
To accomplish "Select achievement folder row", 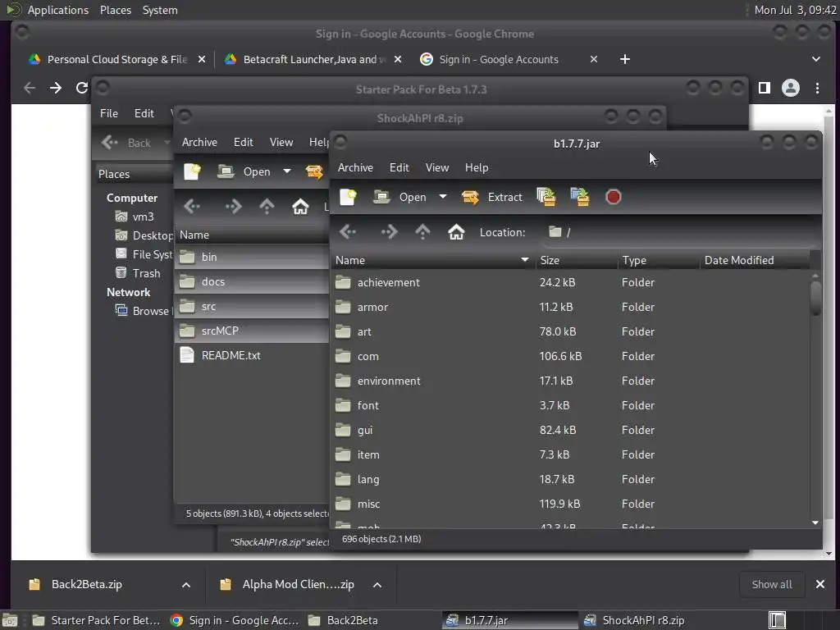I will tap(571, 282).
